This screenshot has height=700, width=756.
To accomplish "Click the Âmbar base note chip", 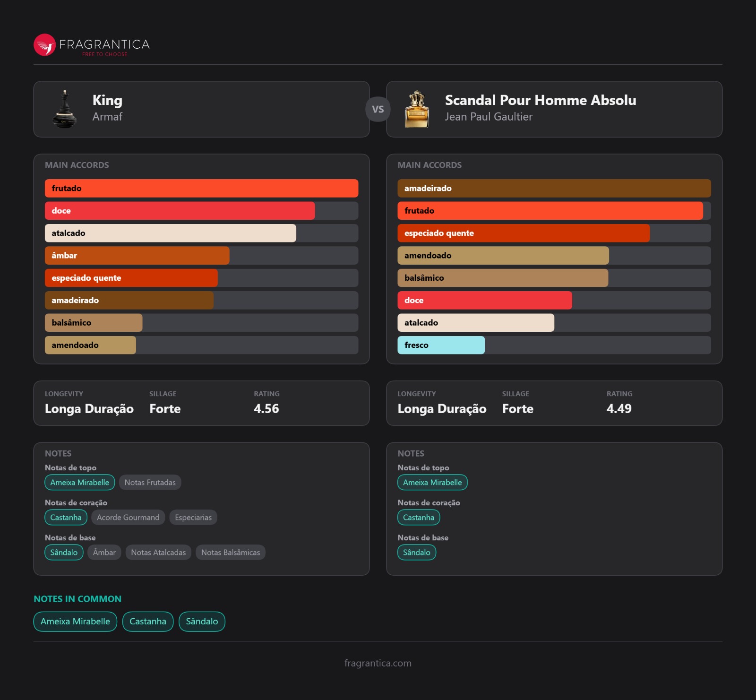I will [104, 553].
